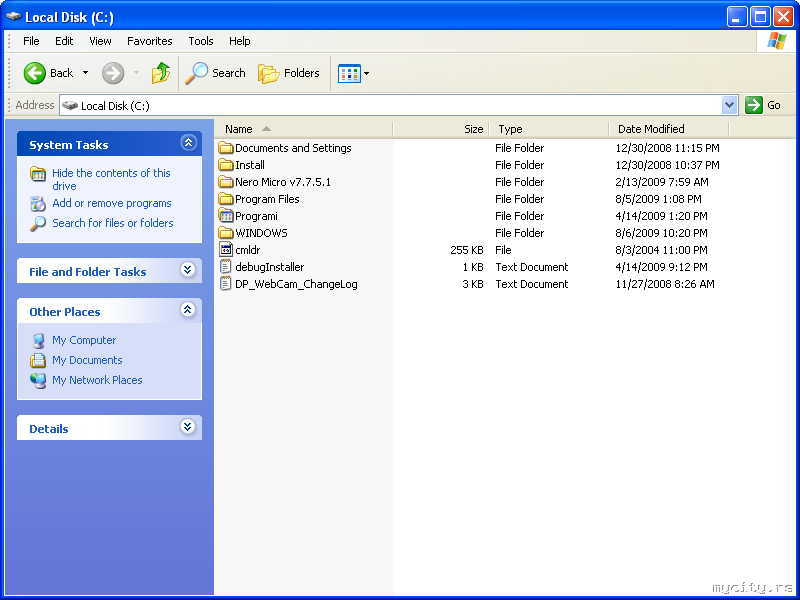This screenshot has width=800, height=600.
Task: Click the Up folder toolbar icon
Action: point(160,73)
